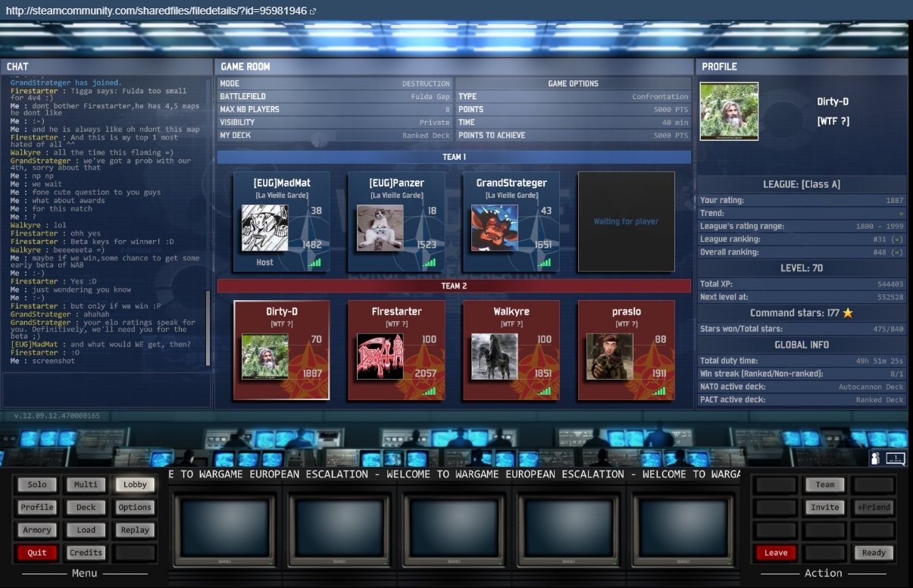Screen dimensions: 913x588
Task: Click GrandStrateger's connection signal bars
Action: [545, 263]
